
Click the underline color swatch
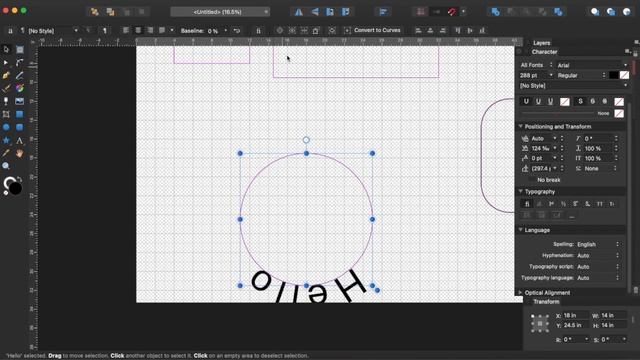coord(564,102)
